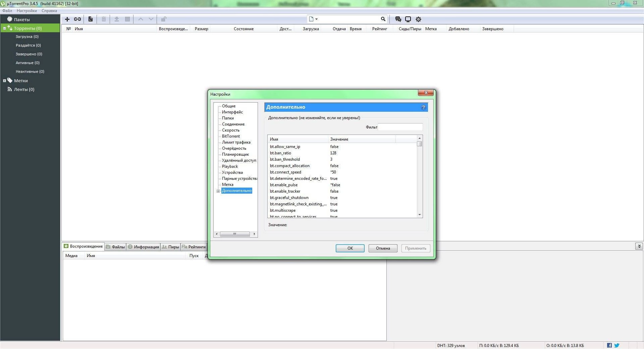Collapse the Дополнительно tree branch
This screenshot has height=349, width=644.
pyautogui.click(x=218, y=191)
